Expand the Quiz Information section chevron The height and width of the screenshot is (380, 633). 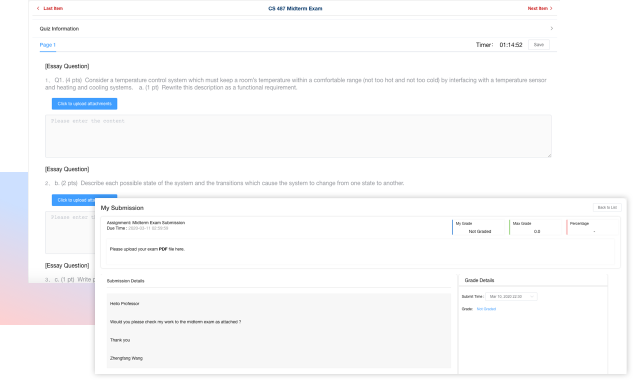(x=551, y=29)
